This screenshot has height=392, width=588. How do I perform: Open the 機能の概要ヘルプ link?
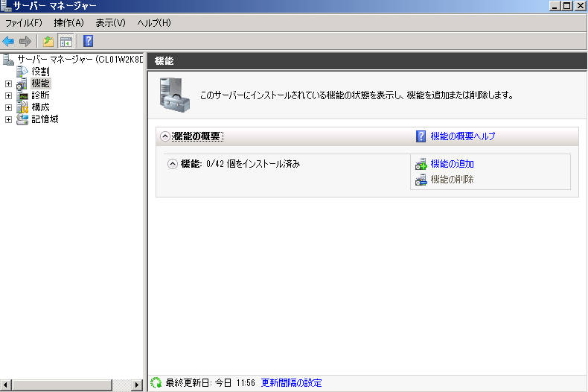(463, 136)
